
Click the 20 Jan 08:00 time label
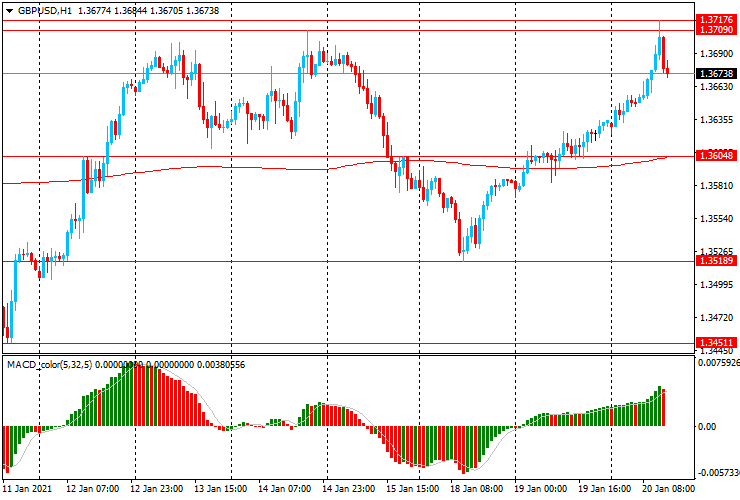coord(671,490)
